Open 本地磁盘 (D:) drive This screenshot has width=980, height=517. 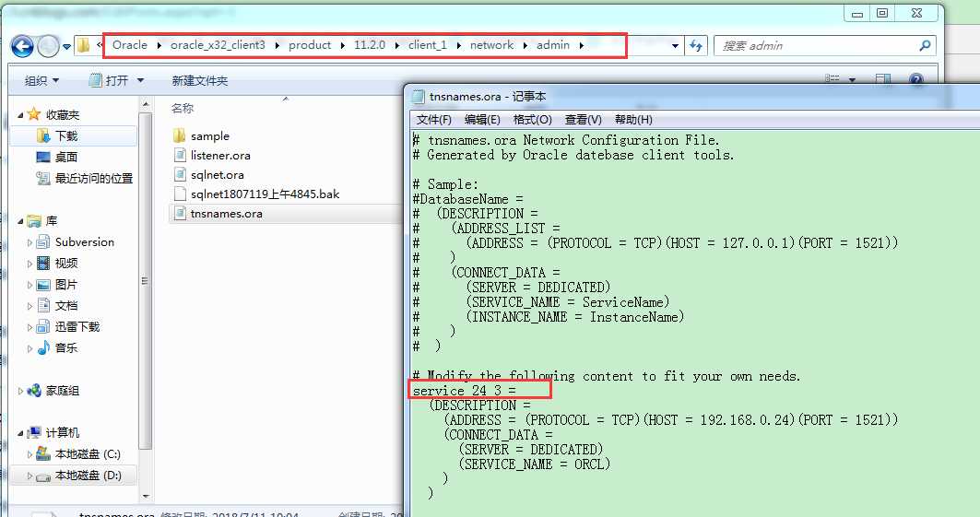coord(87,476)
